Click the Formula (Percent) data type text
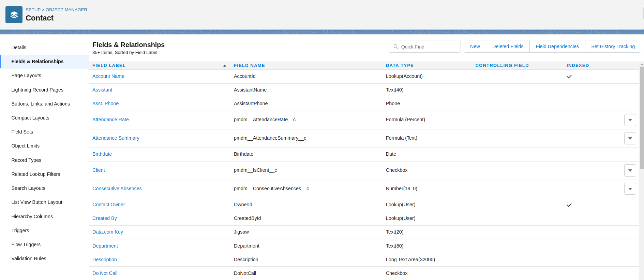 click(x=405, y=120)
